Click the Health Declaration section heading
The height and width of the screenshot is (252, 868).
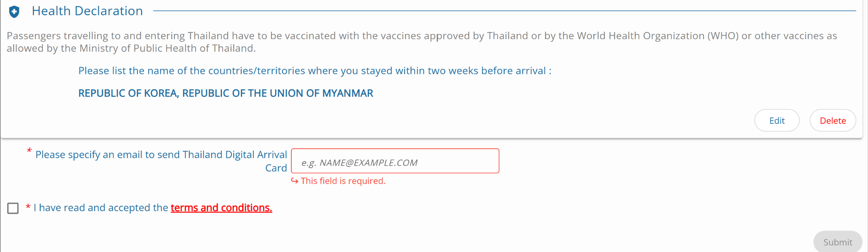point(87,11)
